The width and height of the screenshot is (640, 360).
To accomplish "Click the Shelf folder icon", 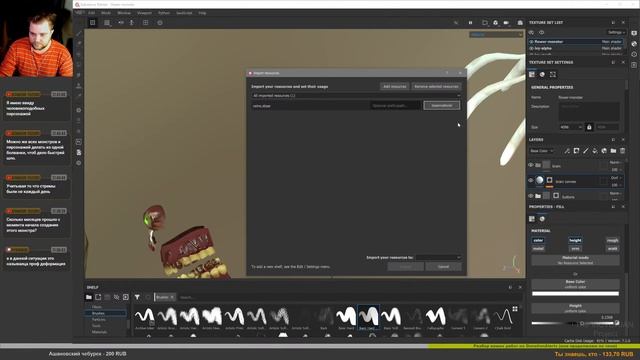I will [89, 297].
